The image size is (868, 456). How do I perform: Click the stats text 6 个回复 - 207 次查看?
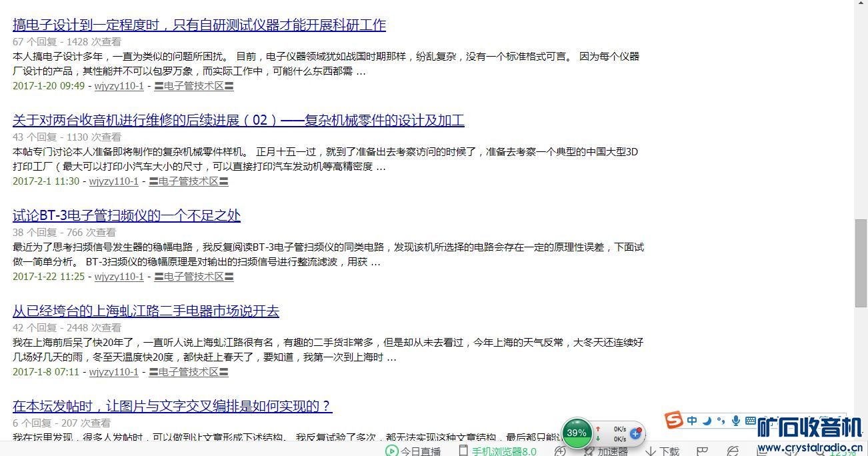[x=61, y=423]
